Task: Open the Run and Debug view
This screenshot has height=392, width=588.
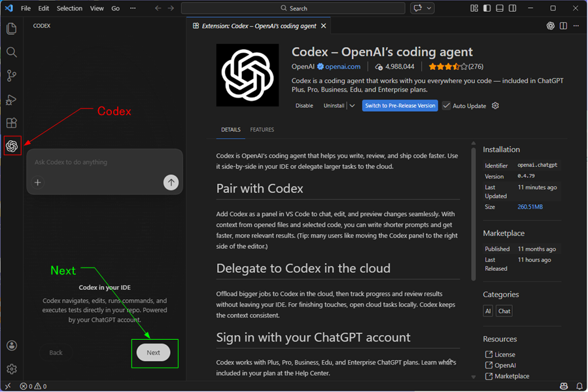Action: 11,99
